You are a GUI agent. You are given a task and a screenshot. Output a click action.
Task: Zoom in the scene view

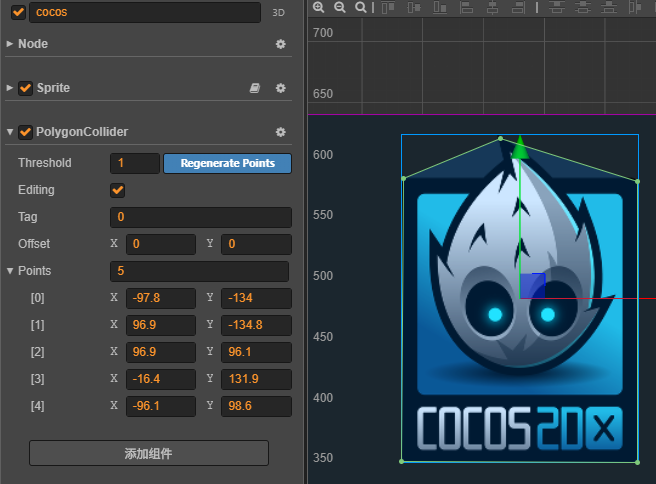(318, 7)
